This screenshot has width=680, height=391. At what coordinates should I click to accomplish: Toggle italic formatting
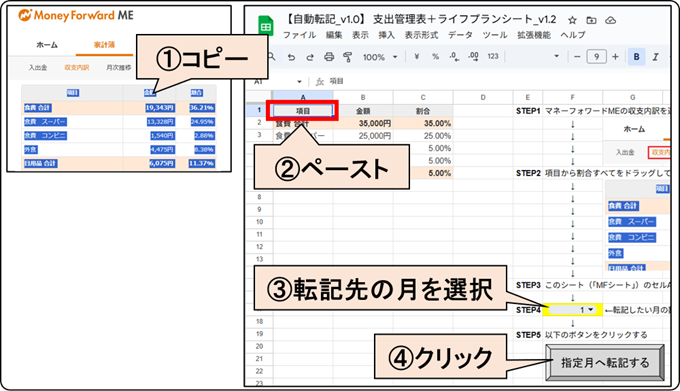pos(655,57)
